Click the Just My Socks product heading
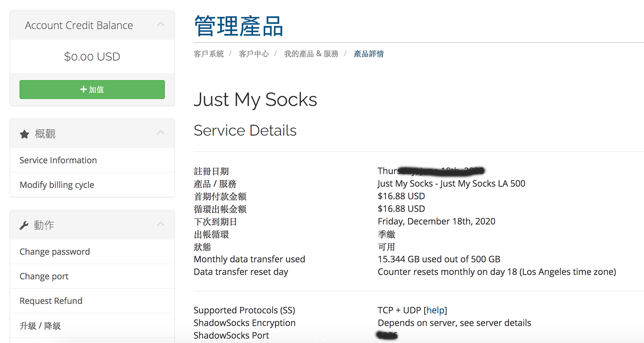This screenshot has height=343, width=644. 255,100
